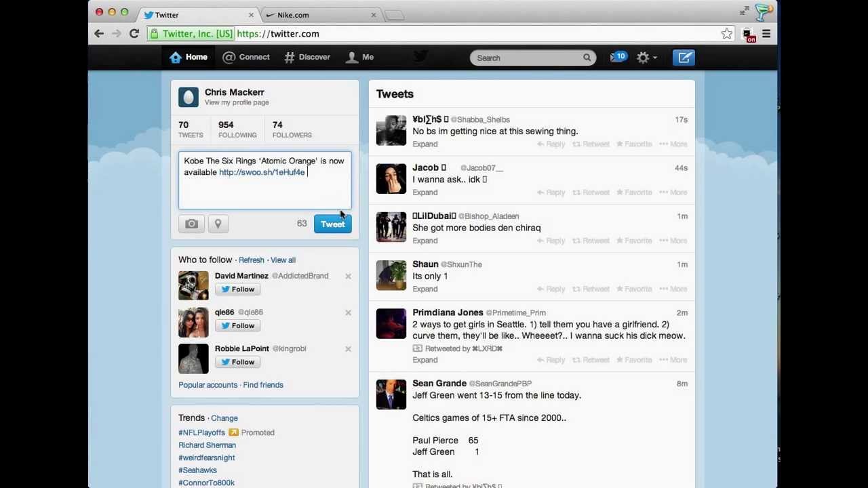Expand the Primdiana Jones tweet
868x488 pixels.
tap(425, 360)
